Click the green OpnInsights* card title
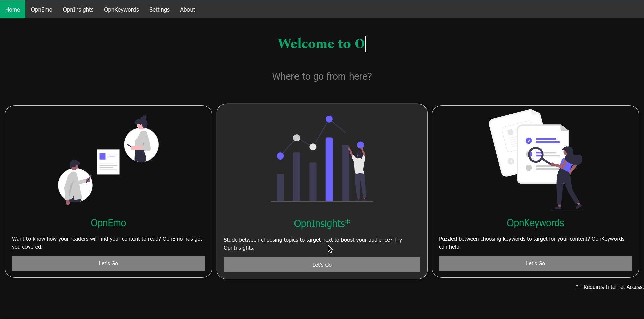This screenshot has height=319, width=644. pyautogui.click(x=322, y=224)
